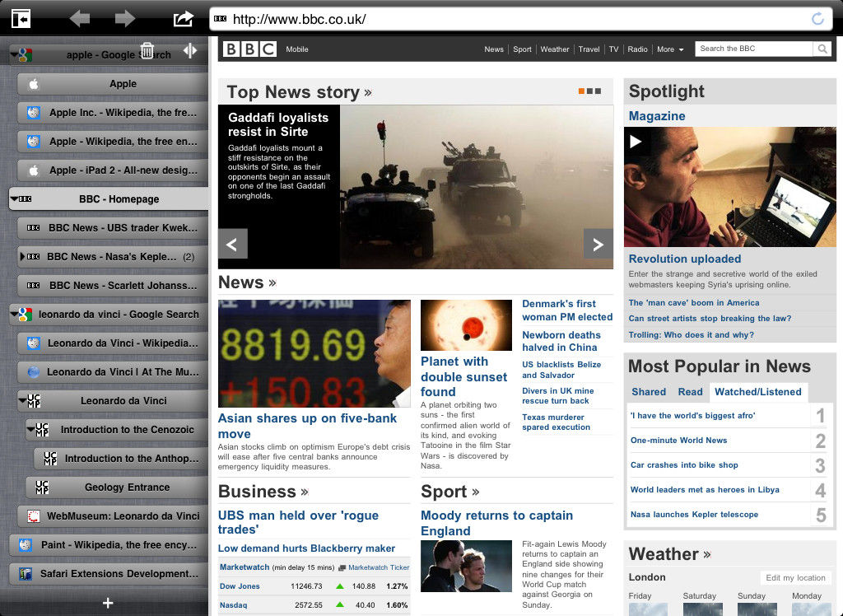Image resolution: width=843 pixels, height=616 pixels.
Task: Toggle the tab sidebar panel icon
Action: click(x=21, y=19)
